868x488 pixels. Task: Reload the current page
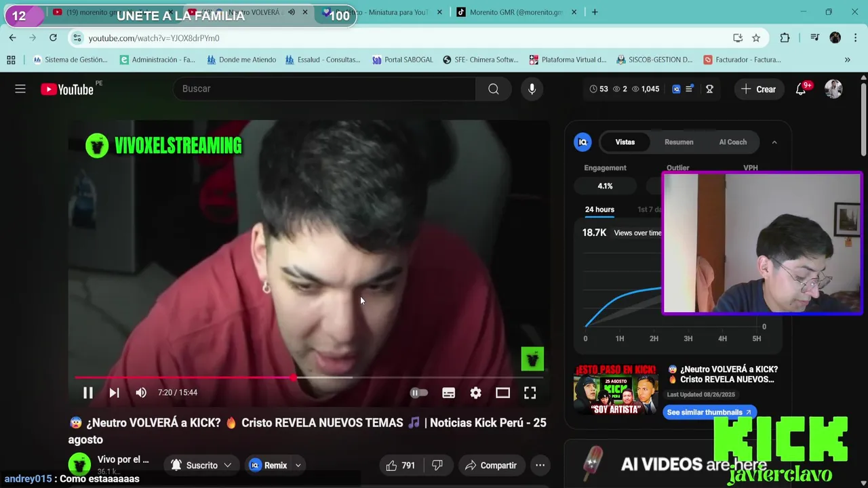pos(53,38)
